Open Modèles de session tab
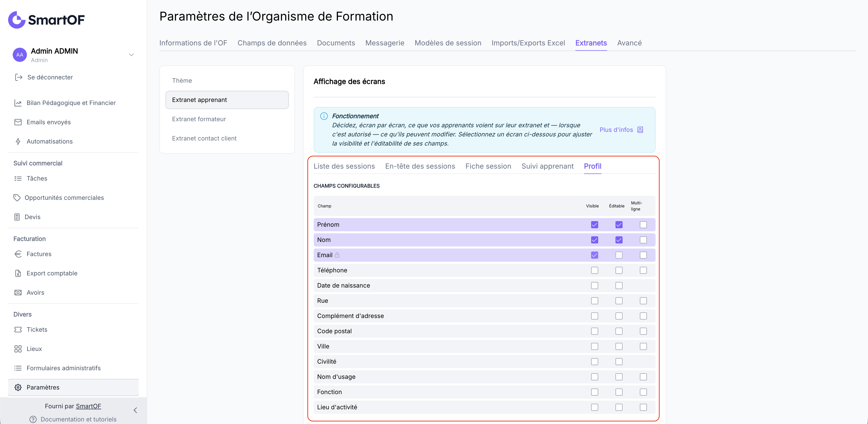This screenshot has height=424, width=868. pos(447,43)
